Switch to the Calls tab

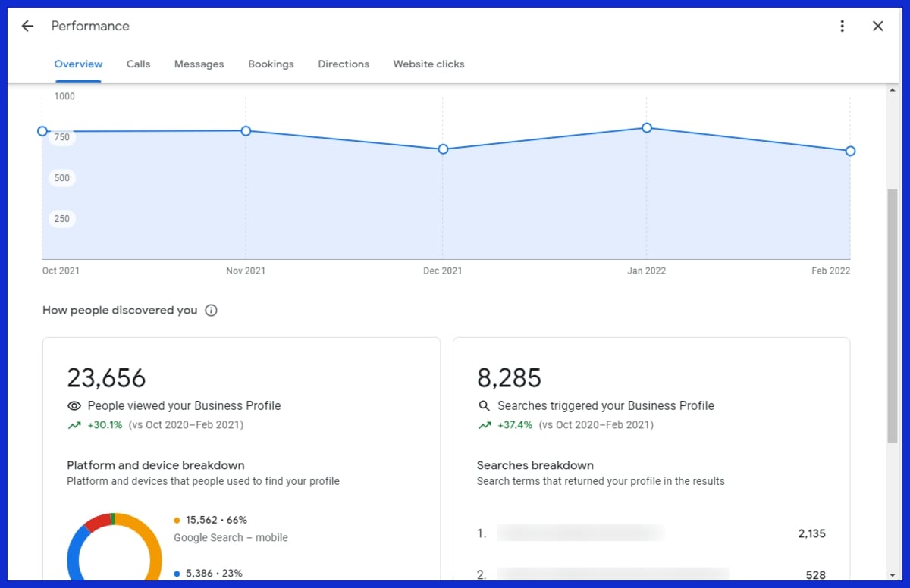point(138,64)
